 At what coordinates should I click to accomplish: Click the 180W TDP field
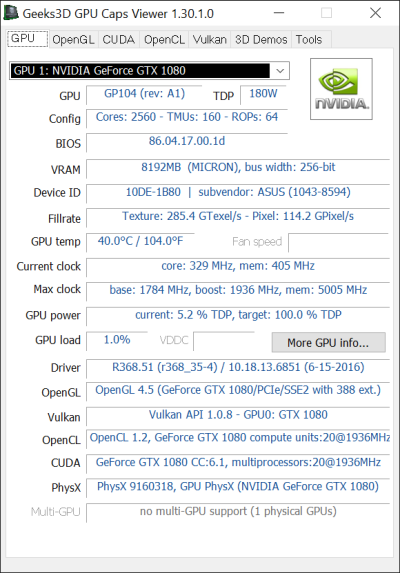[263, 94]
